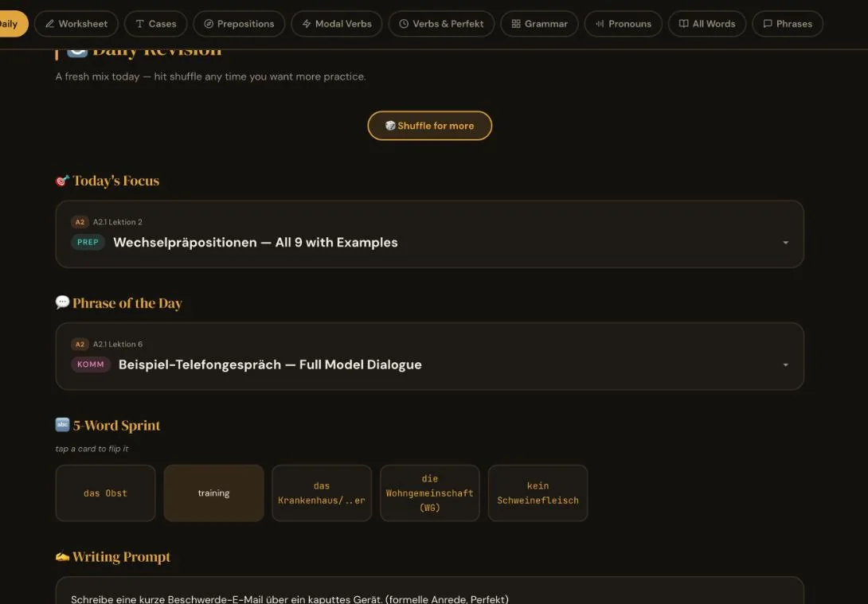Click the audio bars icon on Pronouns
This screenshot has height=604, width=868.
point(600,24)
